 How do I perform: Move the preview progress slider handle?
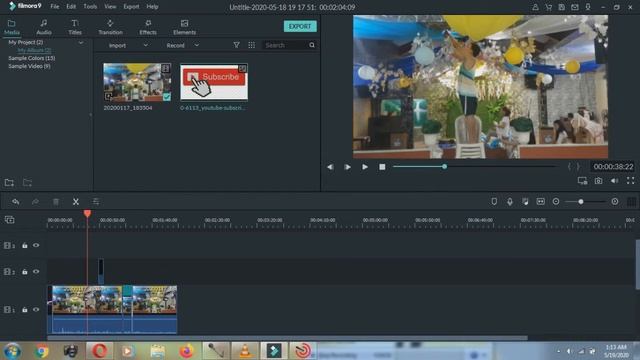(444, 167)
